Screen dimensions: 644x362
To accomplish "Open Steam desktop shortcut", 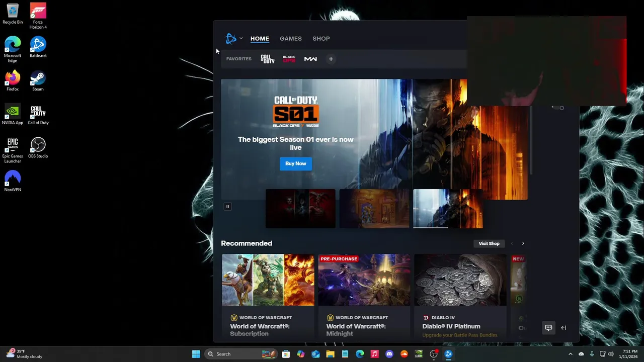I will click(x=38, y=81).
